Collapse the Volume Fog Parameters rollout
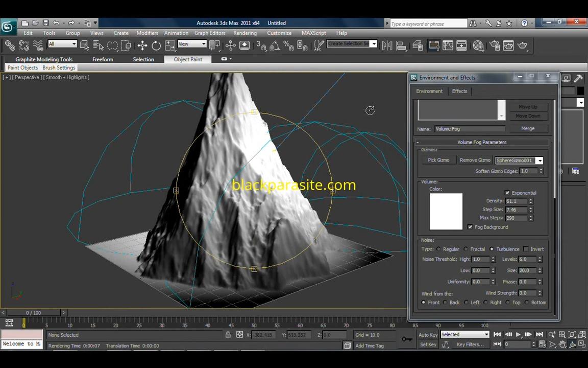The image size is (588, 368). tap(481, 143)
